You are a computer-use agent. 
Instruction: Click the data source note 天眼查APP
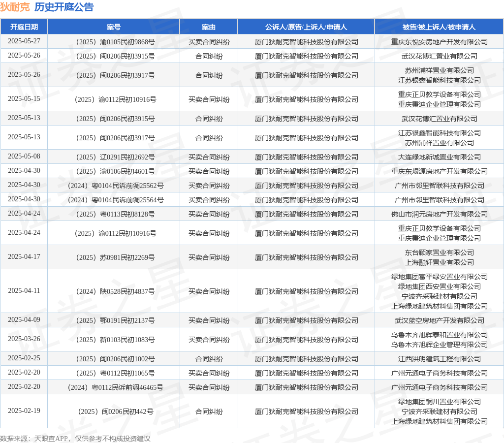51,439
